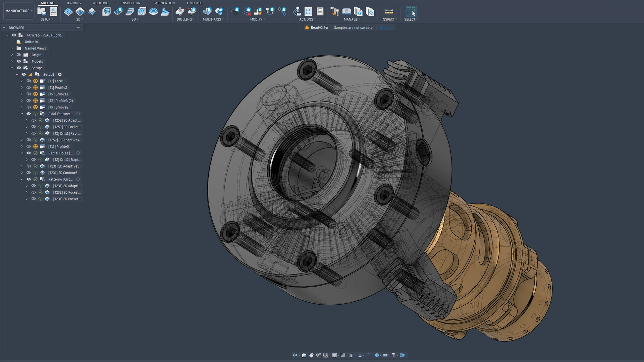Click the Pan hand icon in navigation bar
The image size is (644, 362).
(x=311, y=355)
